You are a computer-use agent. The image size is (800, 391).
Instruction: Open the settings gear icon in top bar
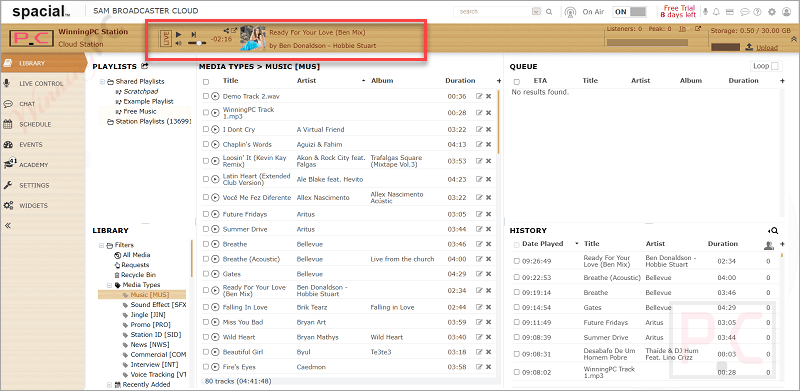772,12
